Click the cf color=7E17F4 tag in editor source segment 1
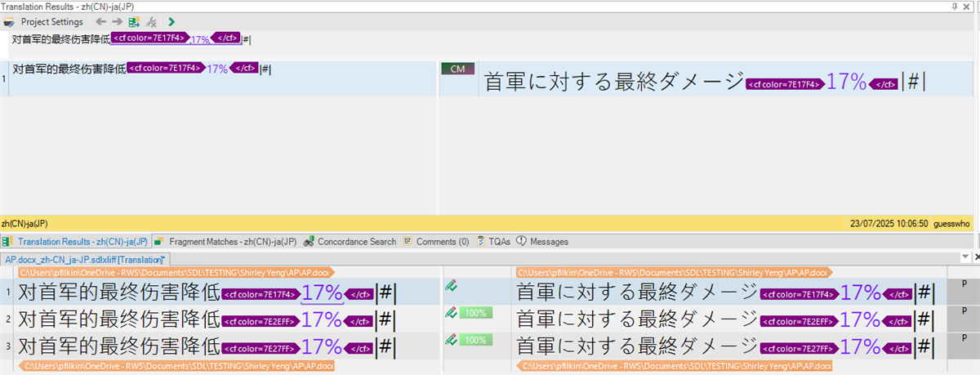This screenshot has width=980, height=375. coord(261,295)
